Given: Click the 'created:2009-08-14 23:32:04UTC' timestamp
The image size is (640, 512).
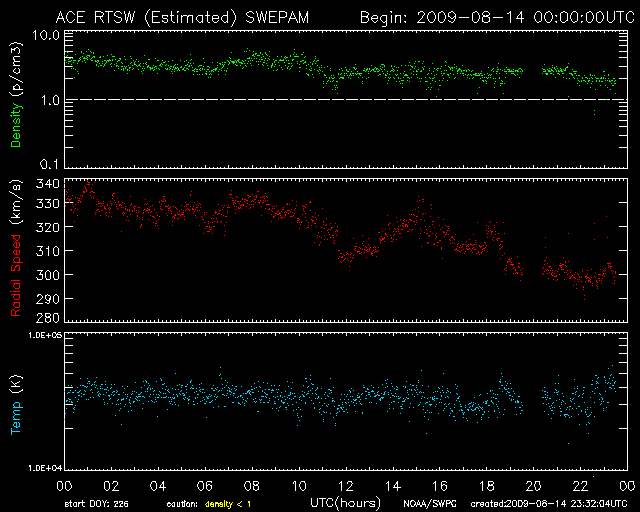Looking at the screenshot, I should 549,504.
